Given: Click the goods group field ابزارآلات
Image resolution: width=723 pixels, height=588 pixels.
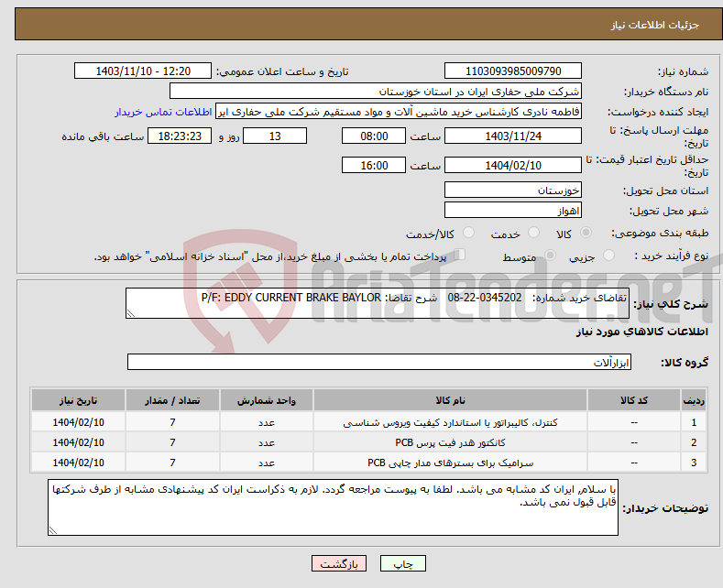Looking at the screenshot, I should [x=379, y=362].
